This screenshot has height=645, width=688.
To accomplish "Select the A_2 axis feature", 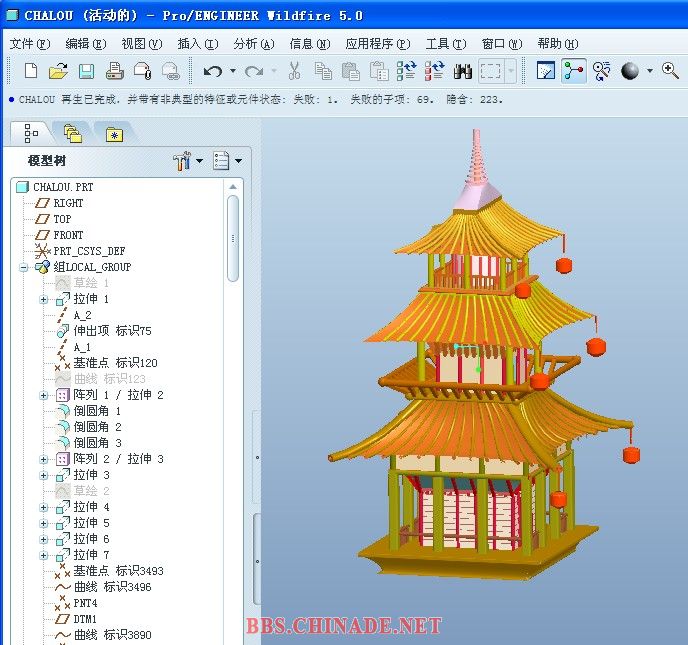I will (x=82, y=315).
